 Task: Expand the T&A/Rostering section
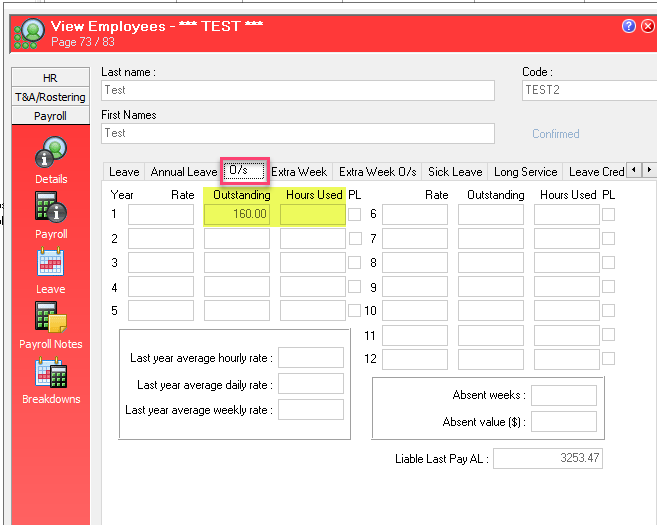50,97
